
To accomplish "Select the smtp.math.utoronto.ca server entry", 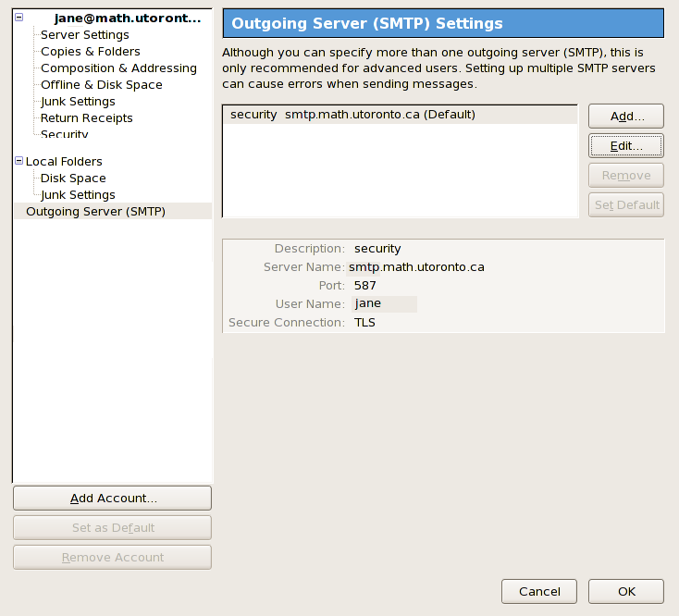I will tap(401, 115).
